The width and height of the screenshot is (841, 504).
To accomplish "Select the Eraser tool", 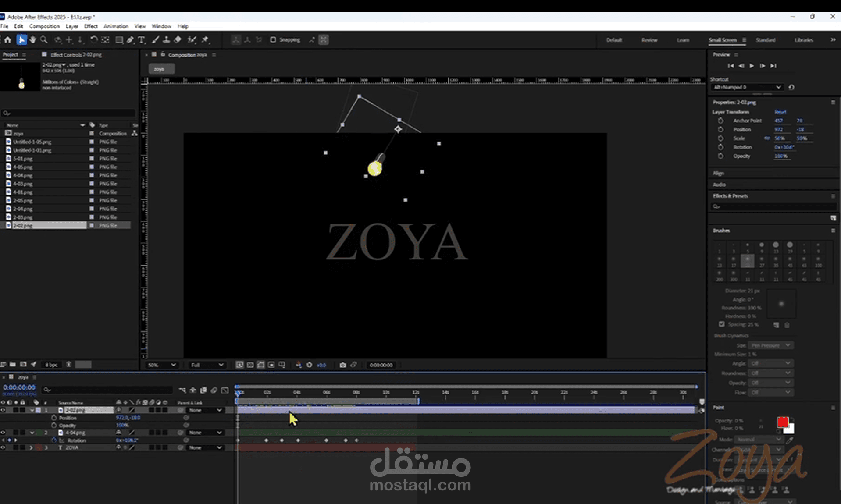I will click(178, 40).
